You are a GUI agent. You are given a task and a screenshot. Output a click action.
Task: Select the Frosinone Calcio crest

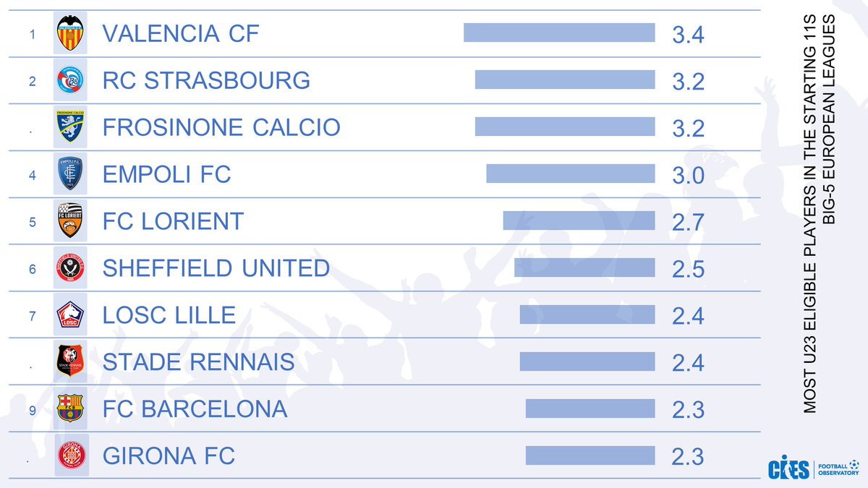click(71, 127)
